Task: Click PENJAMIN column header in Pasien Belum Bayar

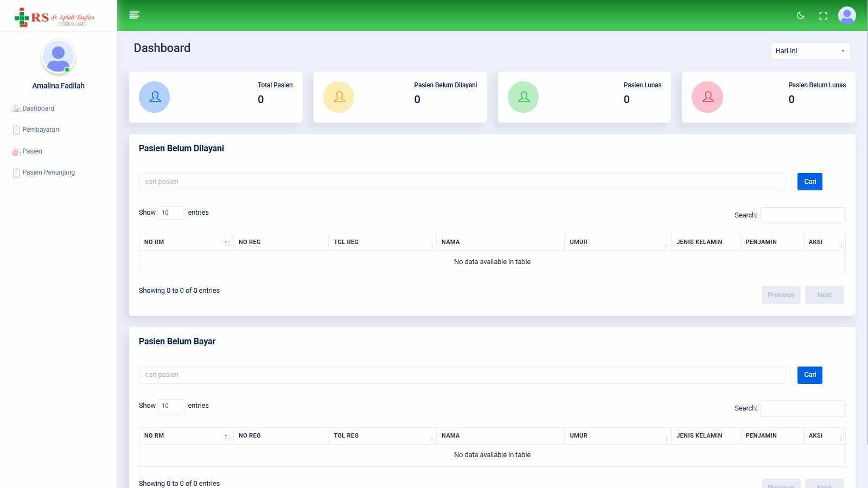Action: (772, 436)
